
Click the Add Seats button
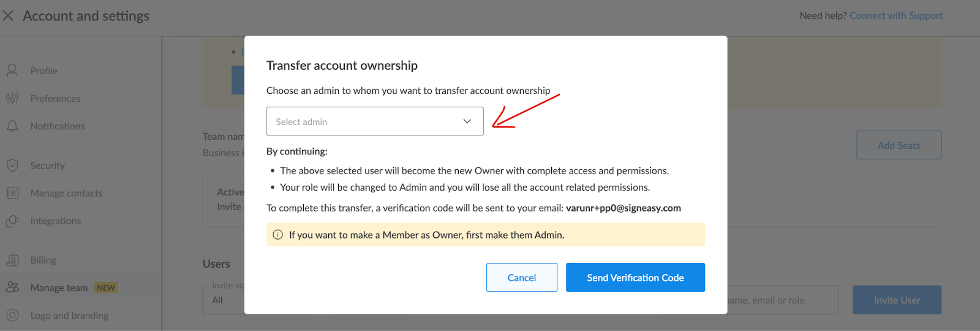(899, 145)
